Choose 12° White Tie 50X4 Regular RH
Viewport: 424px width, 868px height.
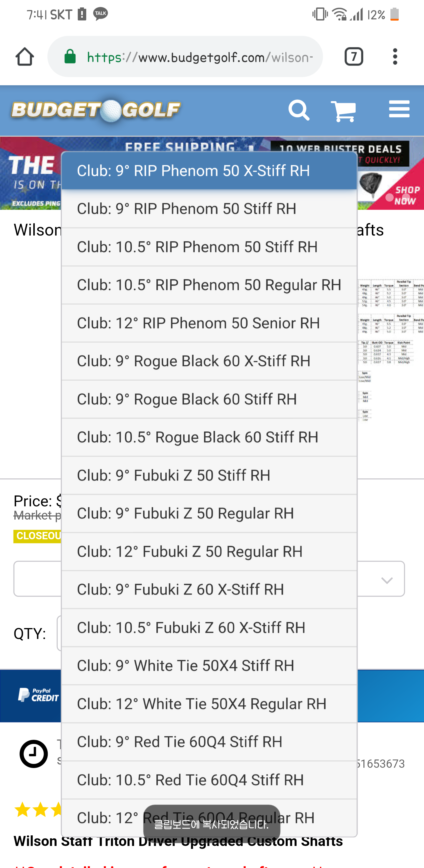point(209,704)
